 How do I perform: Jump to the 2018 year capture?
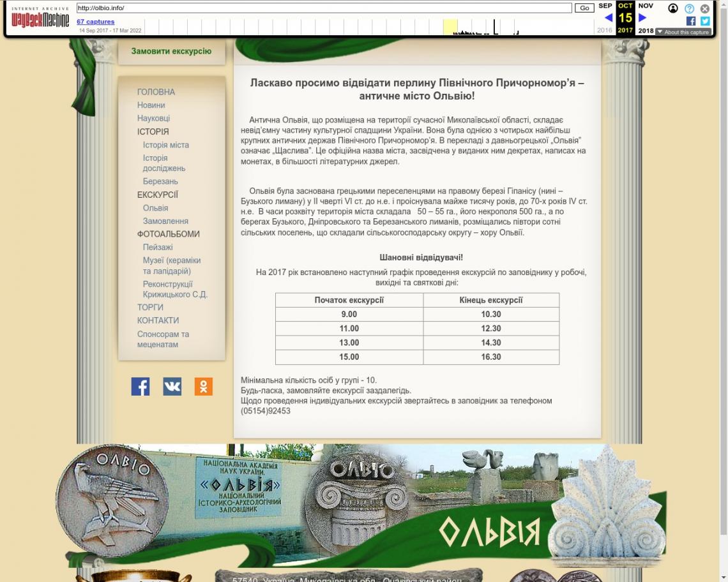coord(646,31)
